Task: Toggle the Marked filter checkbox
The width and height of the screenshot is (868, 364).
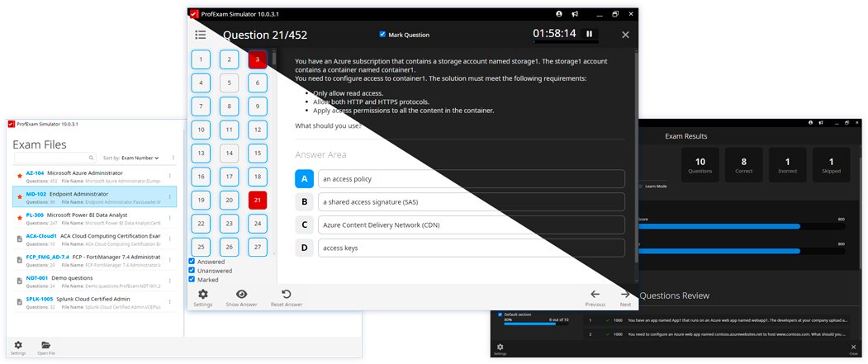Action: 192,279
